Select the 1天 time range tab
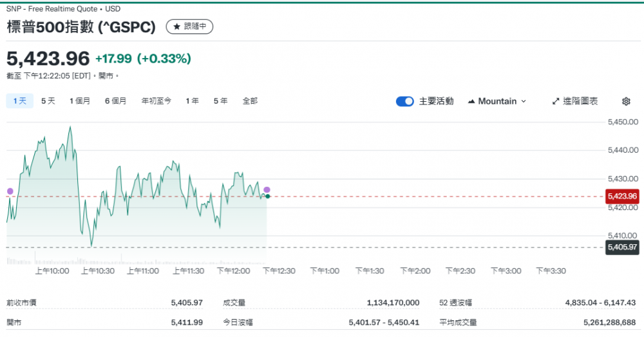 [19, 101]
